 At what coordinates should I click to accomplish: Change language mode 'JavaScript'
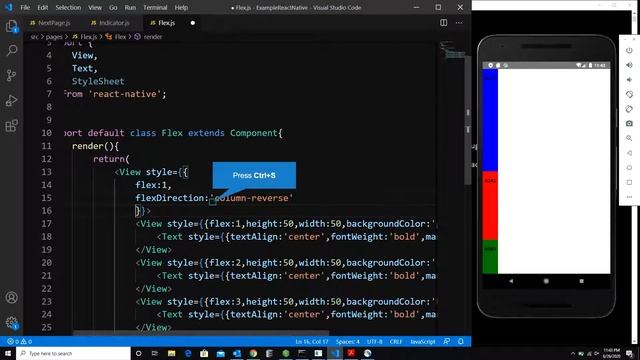[x=422, y=342]
